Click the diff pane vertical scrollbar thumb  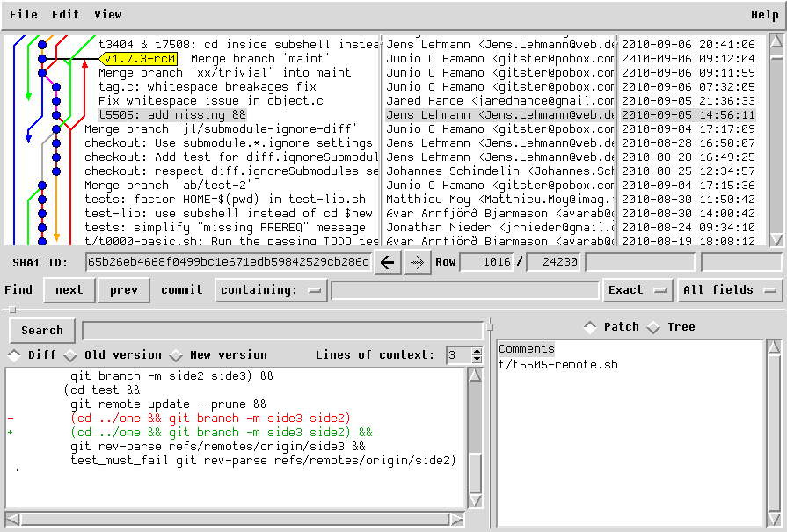(475, 473)
